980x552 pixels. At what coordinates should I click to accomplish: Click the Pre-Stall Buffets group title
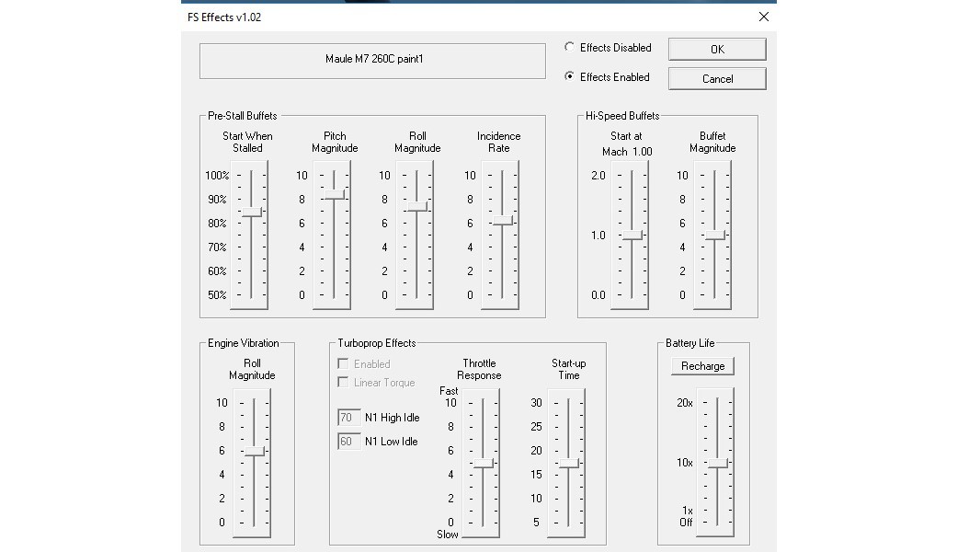[243, 116]
